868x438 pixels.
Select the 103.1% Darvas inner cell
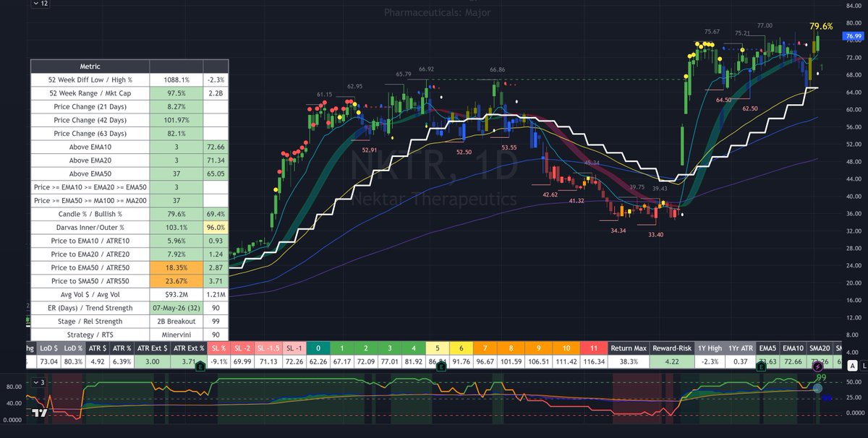pyautogui.click(x=176, y=227)
